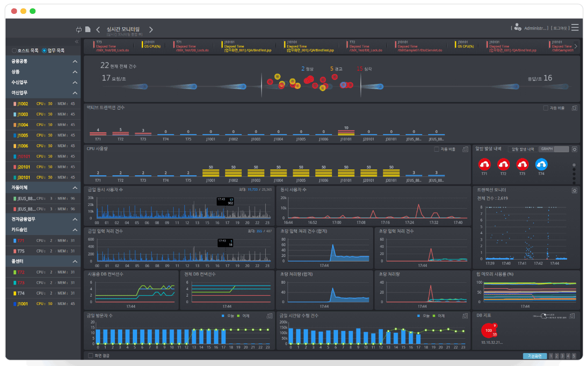
Task: Select the J1003 row in sidebar
Action: [43, 114]
